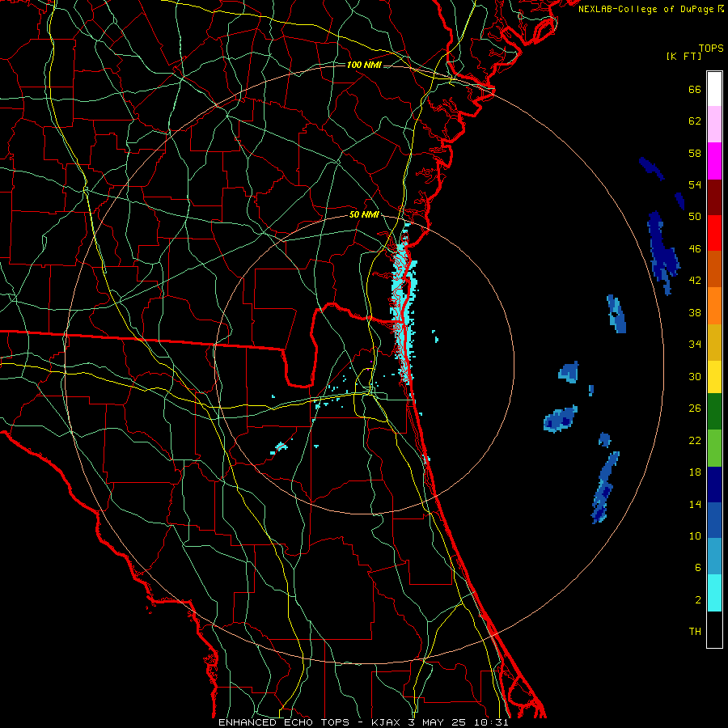
Task: Choose the cyan legend swatch
Action: [714, 593]
